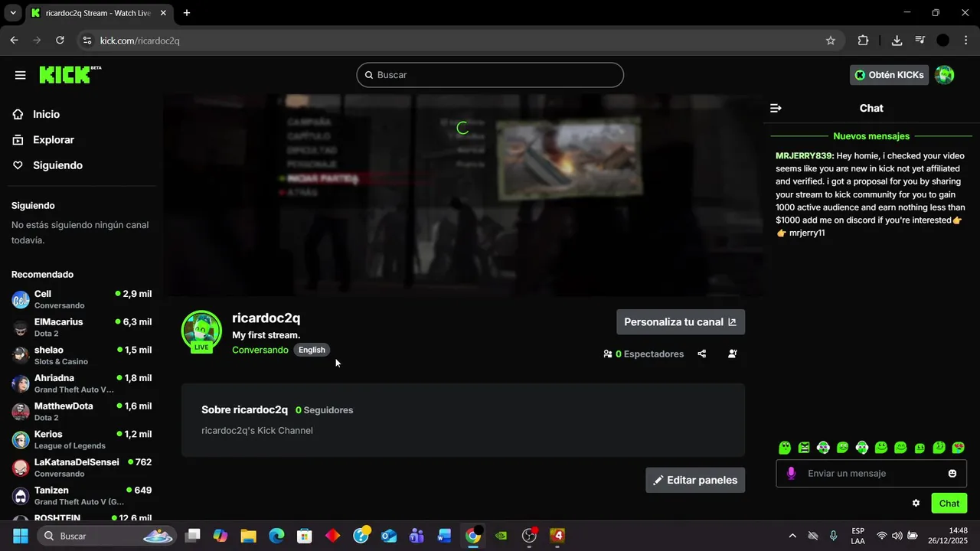Open the user profile avatar menu
This screenshot has height=551, width=980.
click(945, 75)
